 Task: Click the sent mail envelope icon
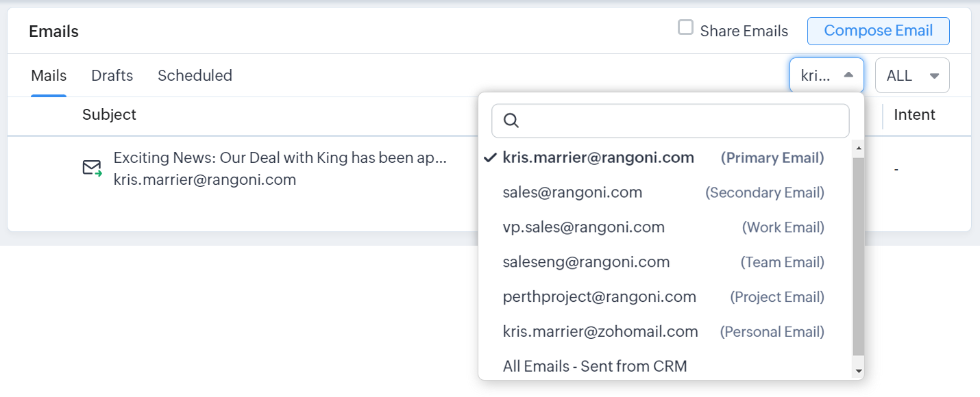click(x=92, y=168)
